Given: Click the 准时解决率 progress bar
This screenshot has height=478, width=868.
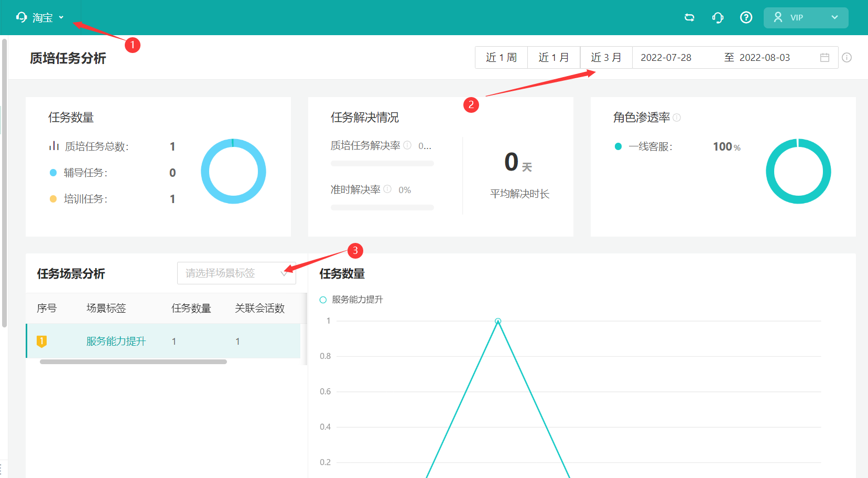Looking at the screenshot, I should [382, 207].
